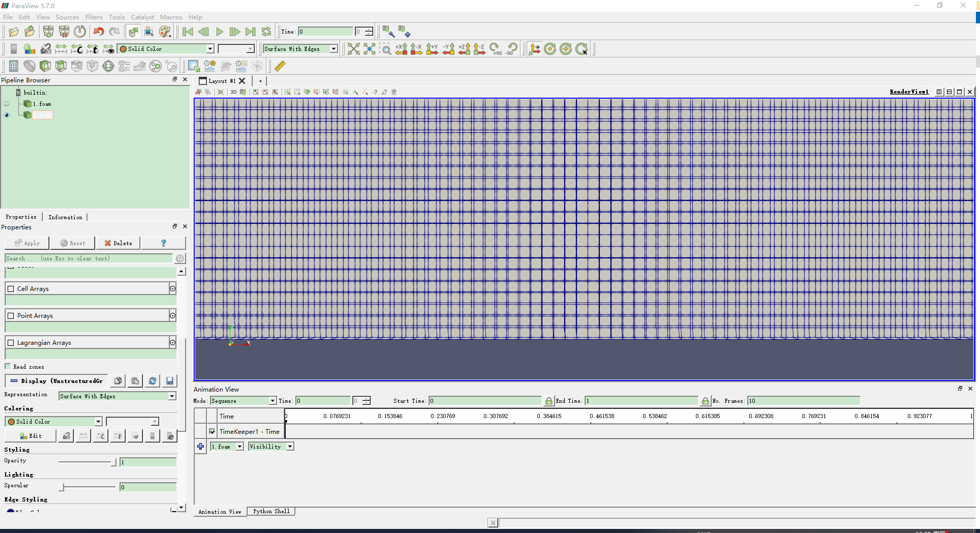Check the Read zones checkbox
This screenshot has height=533, width=980.
click(8, 367)
